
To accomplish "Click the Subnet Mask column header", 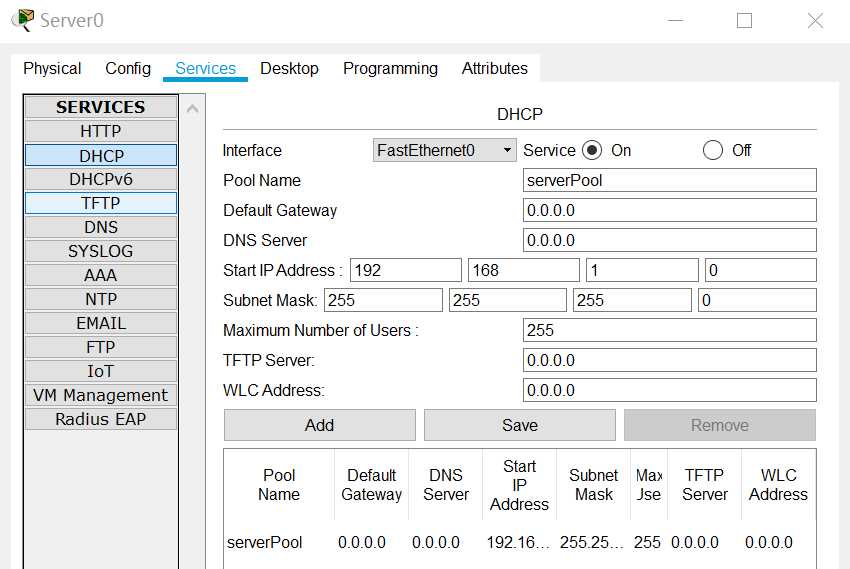I will point(594,484).
